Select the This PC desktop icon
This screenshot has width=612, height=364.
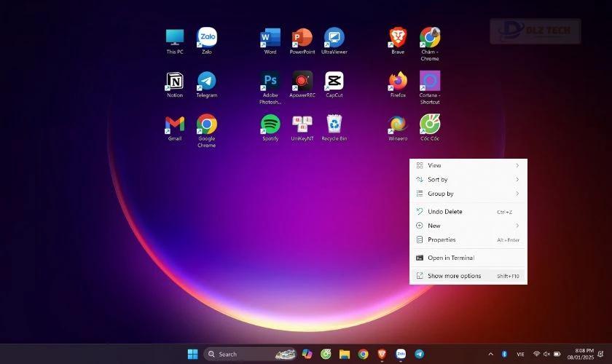point(174,41)
